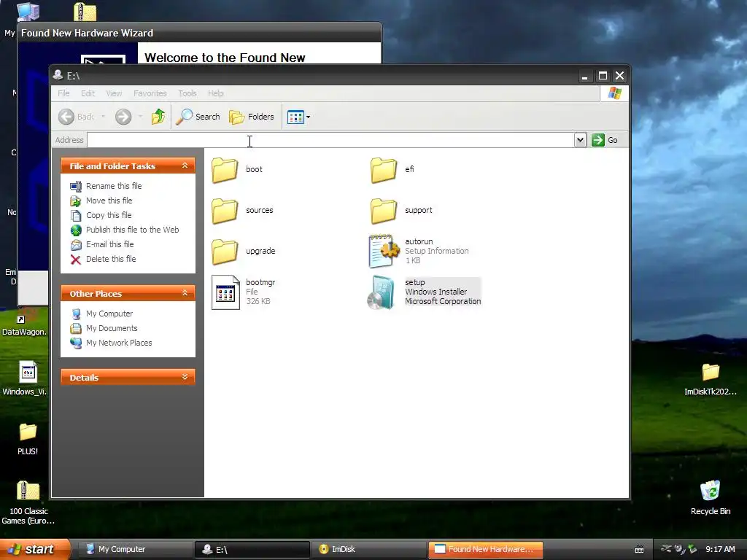This screenshot has width=747, height=560.
Task: Open the File menu
Action: (x=63, y=93)
